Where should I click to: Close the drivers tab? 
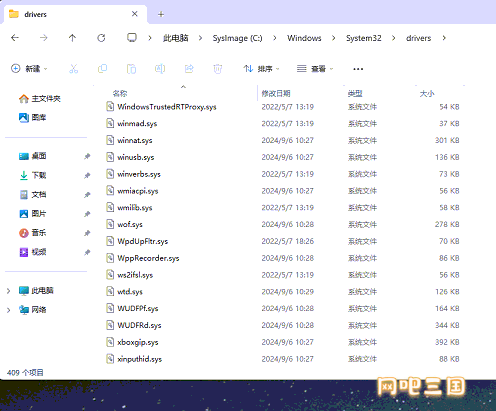point(135,14)
